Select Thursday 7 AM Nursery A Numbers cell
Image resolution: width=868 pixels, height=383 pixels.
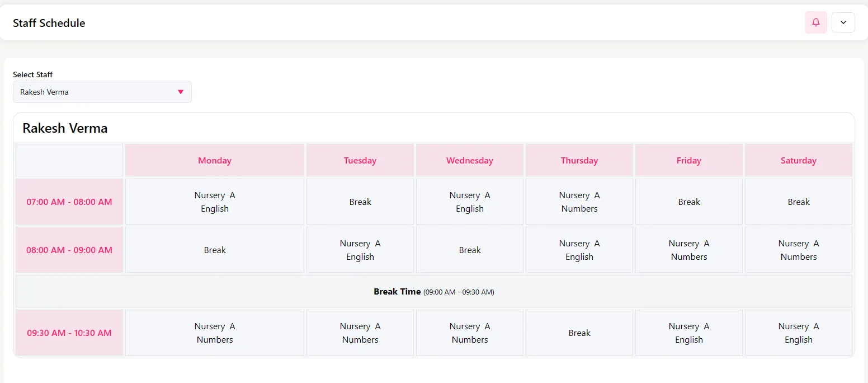coord(579,202)
